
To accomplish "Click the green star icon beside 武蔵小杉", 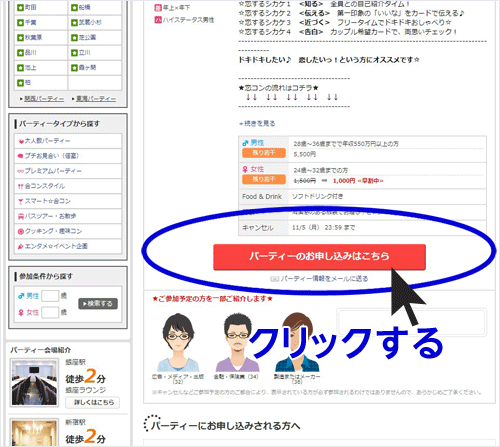I will 74,23.
